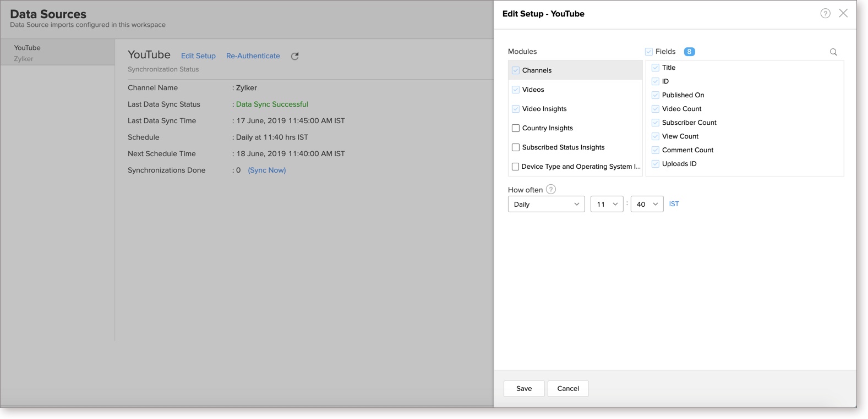Uncheck the Subscriber Count field

(x=656, y=123)
